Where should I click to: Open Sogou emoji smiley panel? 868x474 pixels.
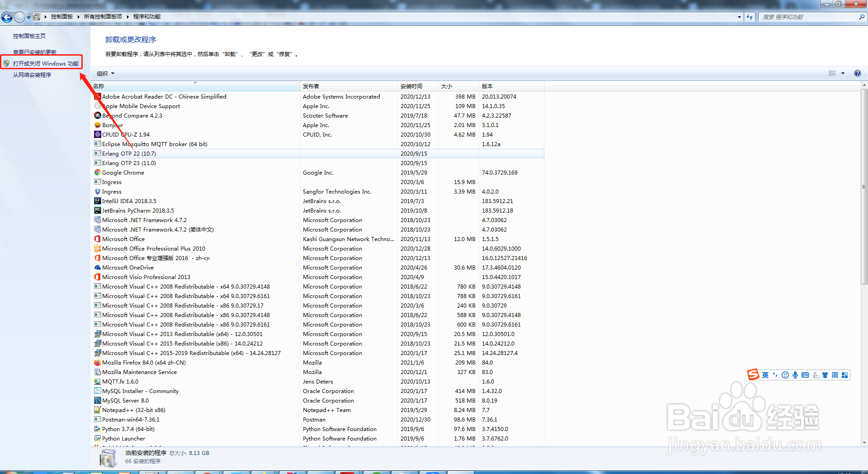click(785, 375)
